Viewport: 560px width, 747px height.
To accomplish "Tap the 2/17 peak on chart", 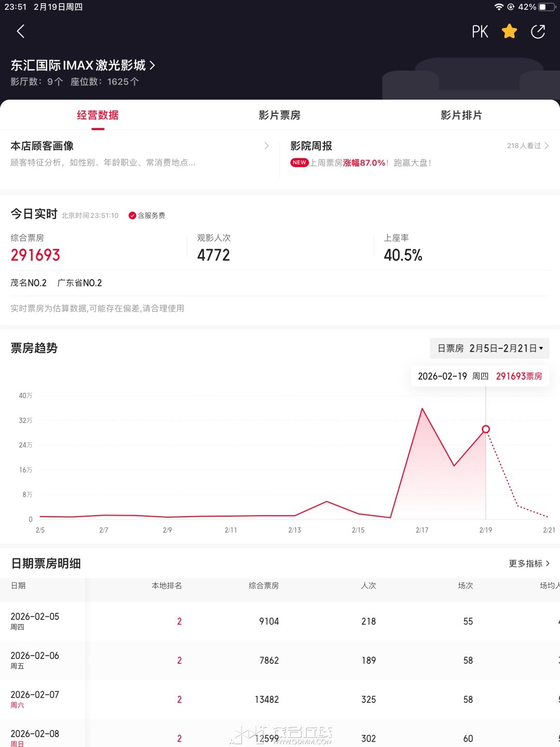I will tap(422, 409).
